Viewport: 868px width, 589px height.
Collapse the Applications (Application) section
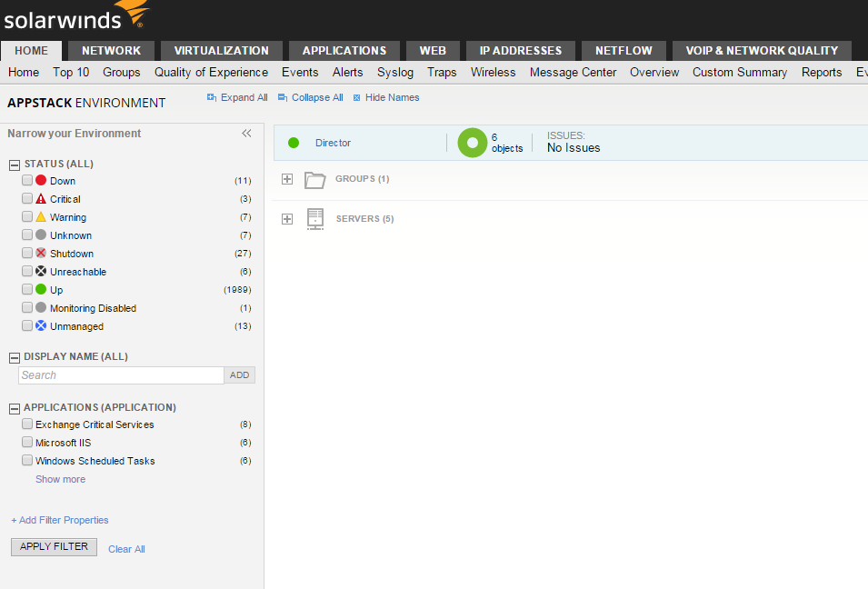(x=15, y=409)
